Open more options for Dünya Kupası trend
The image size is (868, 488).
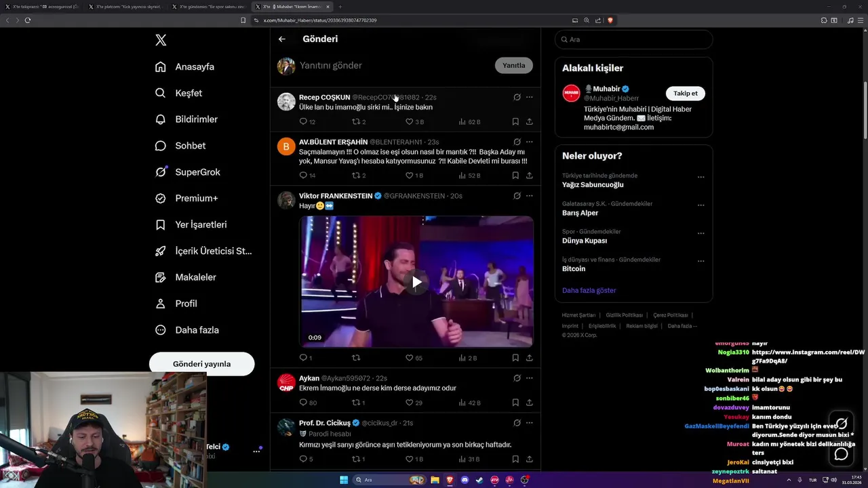point(701,233)
